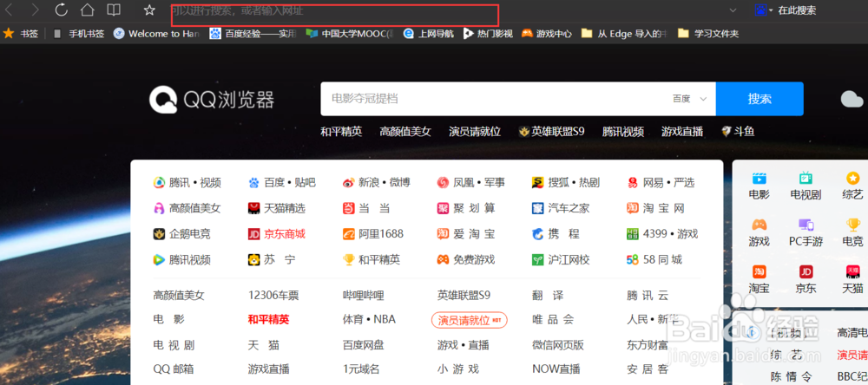Open 中国大学MOOC bookmark
Image resolution: width=868 pixels, height=385 pixels.
tap(350, 34)
